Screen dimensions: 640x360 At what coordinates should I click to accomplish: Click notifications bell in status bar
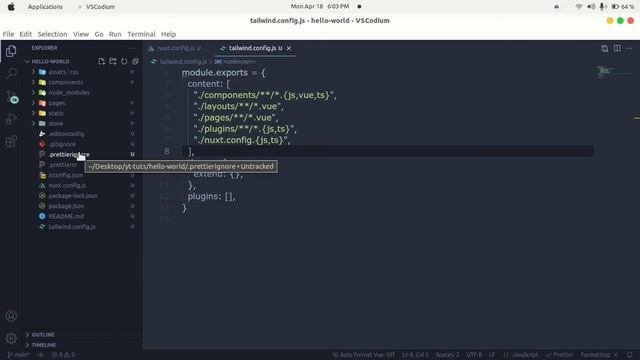coord(629,355)
